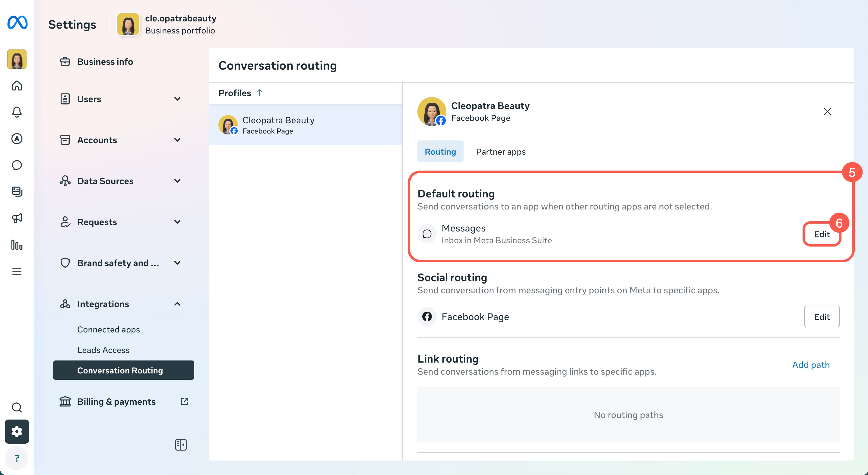Open the Inbox chat bubble icon

coord(17,165)
